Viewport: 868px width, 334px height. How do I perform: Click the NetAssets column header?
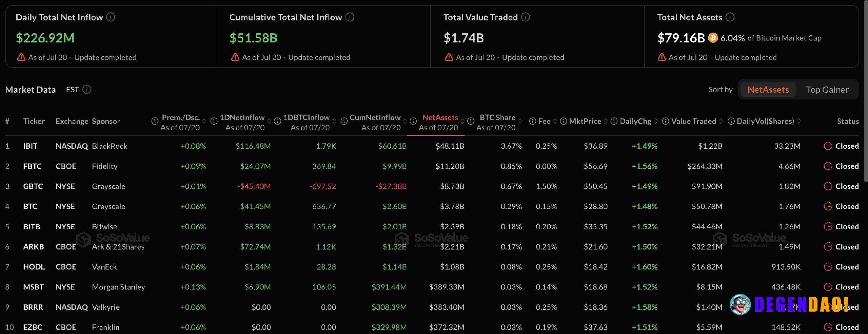[x=440, y=117]
